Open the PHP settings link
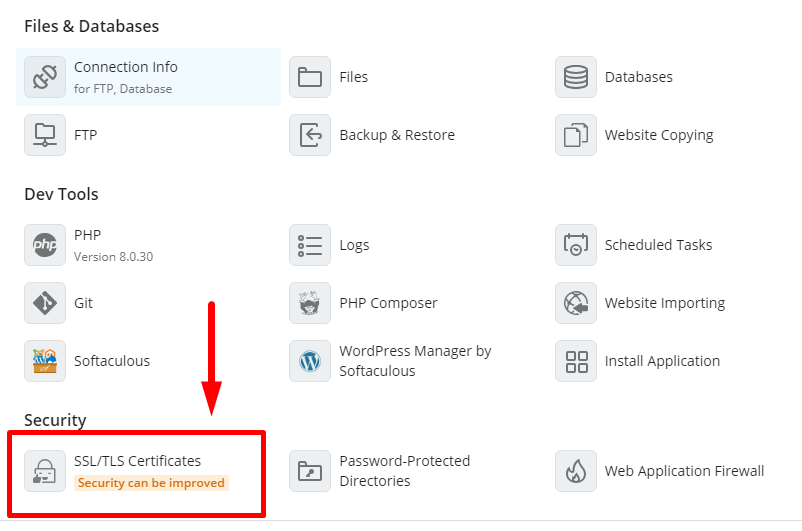The height and width of the screenshot is (531, 802). 87,235
